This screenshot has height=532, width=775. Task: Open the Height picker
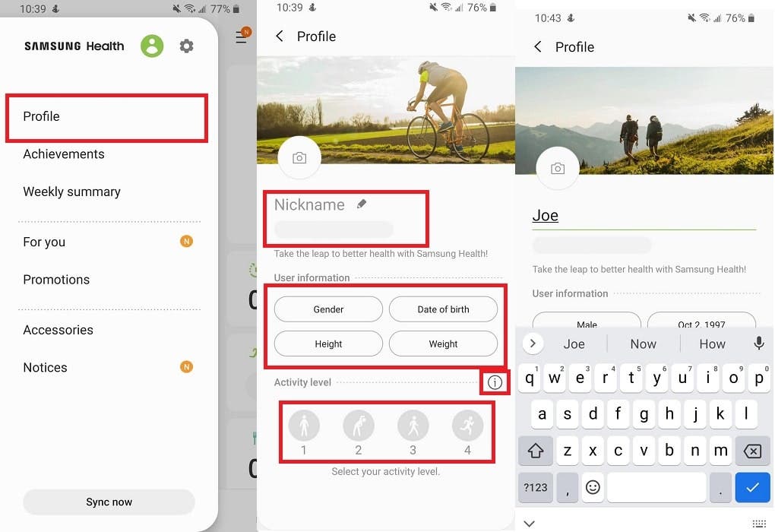click(328, 344)
